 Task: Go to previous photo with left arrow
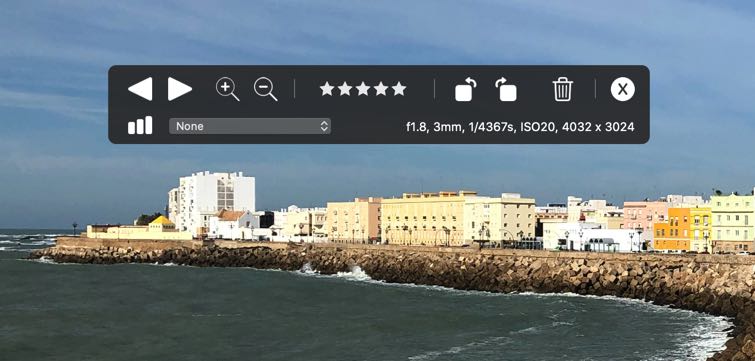coord(140,89)
